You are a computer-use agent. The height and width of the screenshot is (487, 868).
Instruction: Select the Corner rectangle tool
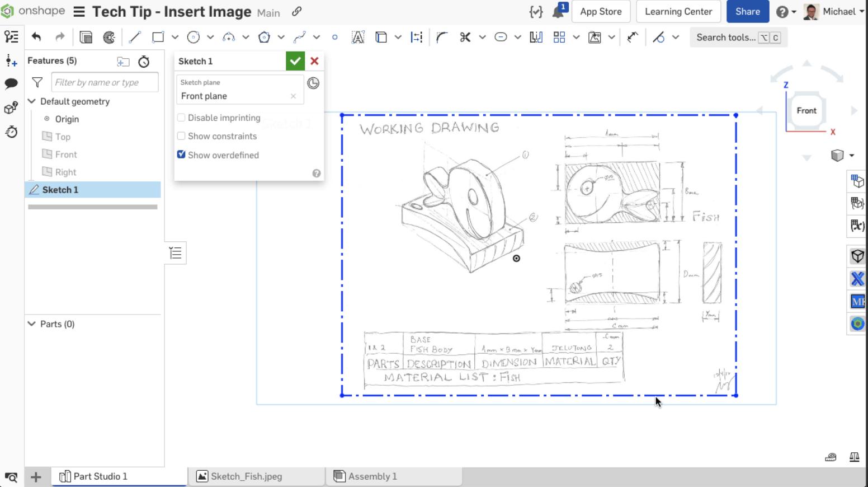coord(157,37)
